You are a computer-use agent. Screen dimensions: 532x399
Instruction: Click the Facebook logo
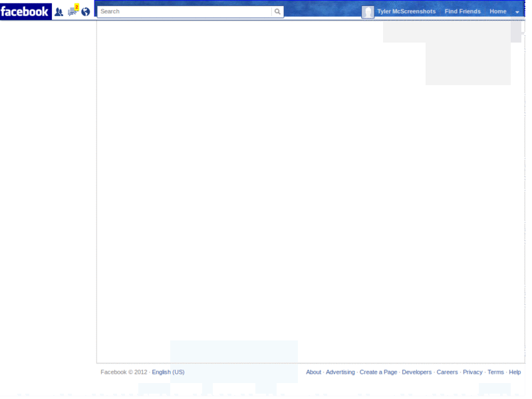[26, 12]
